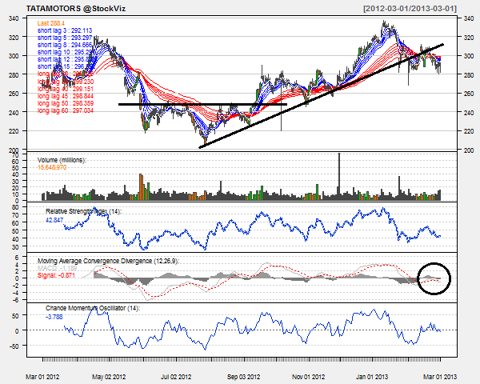Click the Chande oscillator value -3.788
480x384 pixels.
[x=54, y=317]
